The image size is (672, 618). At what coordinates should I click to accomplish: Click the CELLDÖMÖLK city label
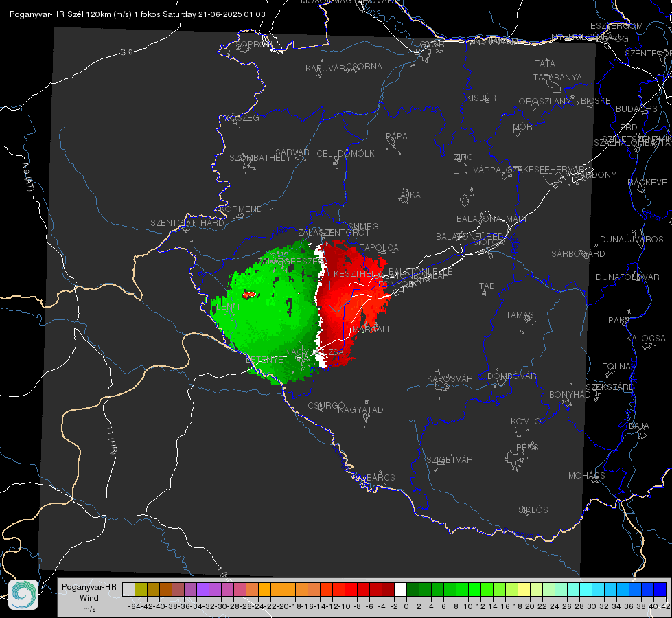coord(346,154)
